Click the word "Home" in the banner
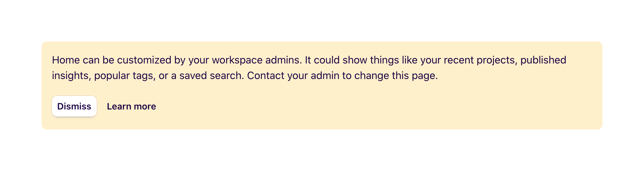The width and height of the screenshot is (644, 171). 66,60
